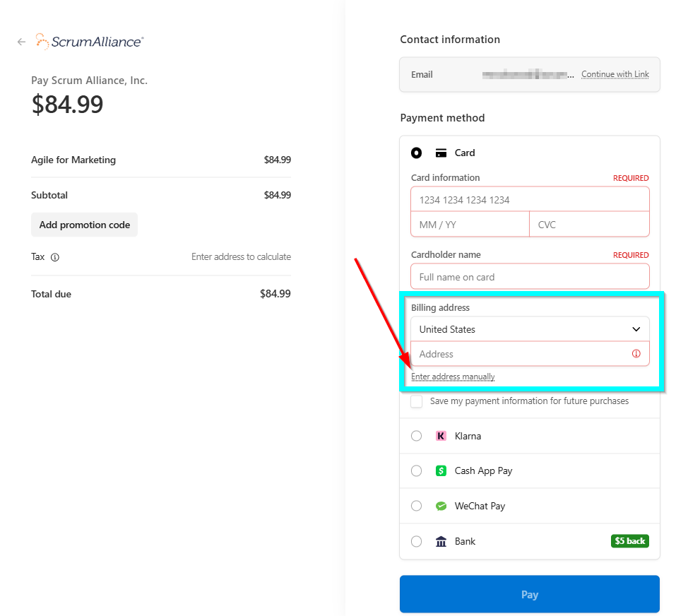Click the Subtotal label
This screenshot has height=616, width=700.
pos(49,195)
